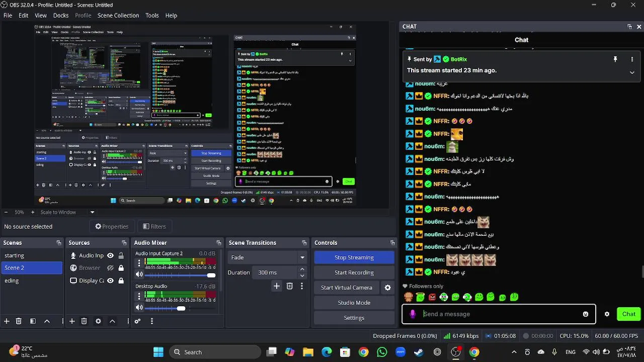Open virtual camera settings gear
The image size is (644, 362).
pos(387,288)
